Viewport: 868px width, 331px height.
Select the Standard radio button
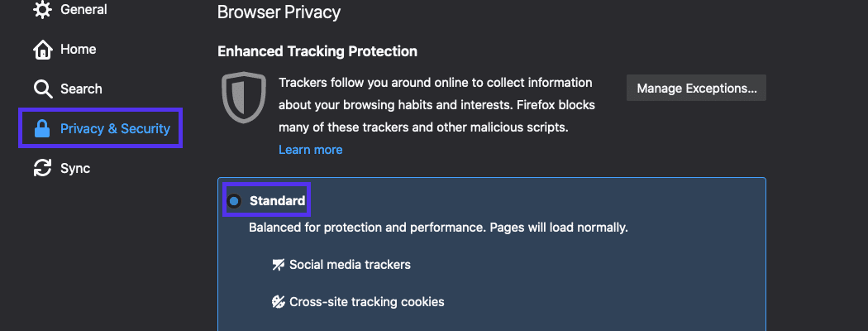point(235,201)
